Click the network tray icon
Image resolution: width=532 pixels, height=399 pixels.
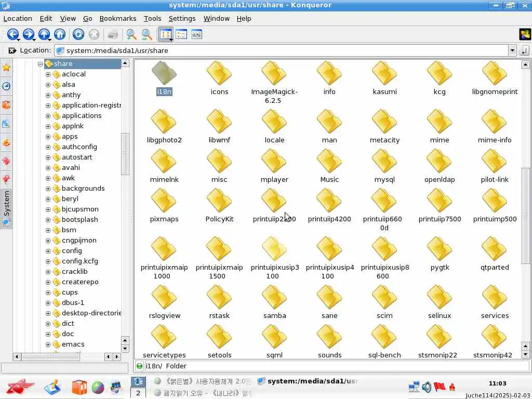click(x=414, y=387)
